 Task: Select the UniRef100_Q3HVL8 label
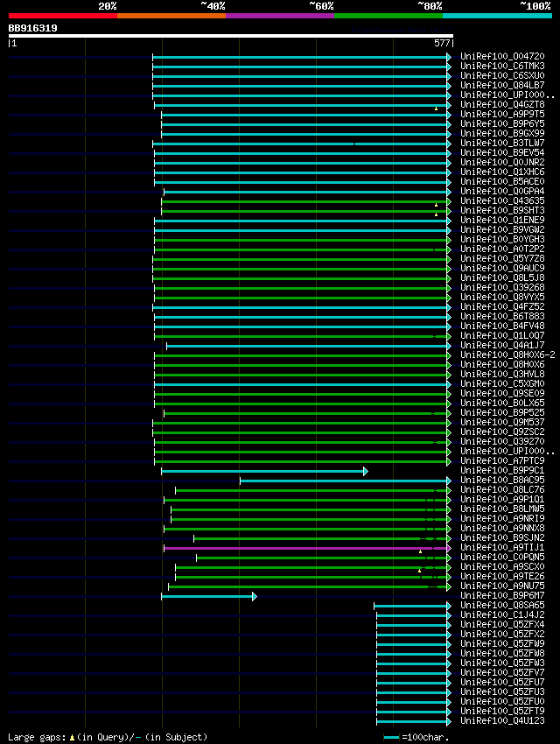pos(502,375)
